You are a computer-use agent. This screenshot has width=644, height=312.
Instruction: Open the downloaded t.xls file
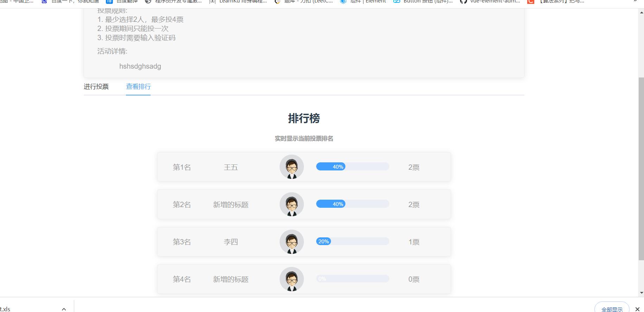(5, 309)
